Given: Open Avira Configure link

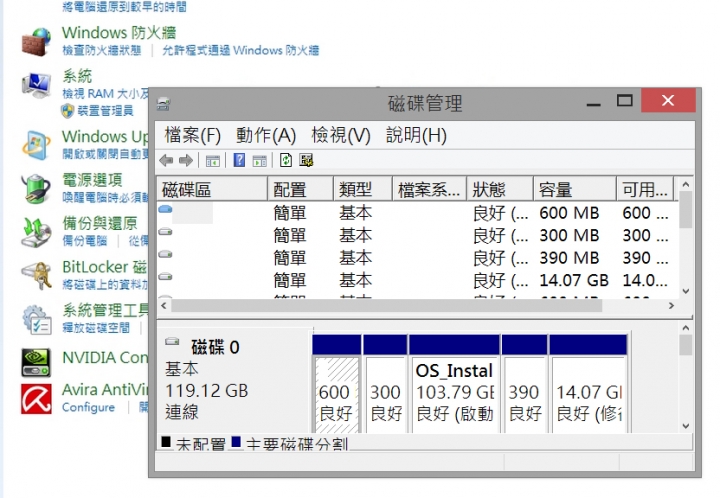Looking at the screenshot, I should pos(88,408).
